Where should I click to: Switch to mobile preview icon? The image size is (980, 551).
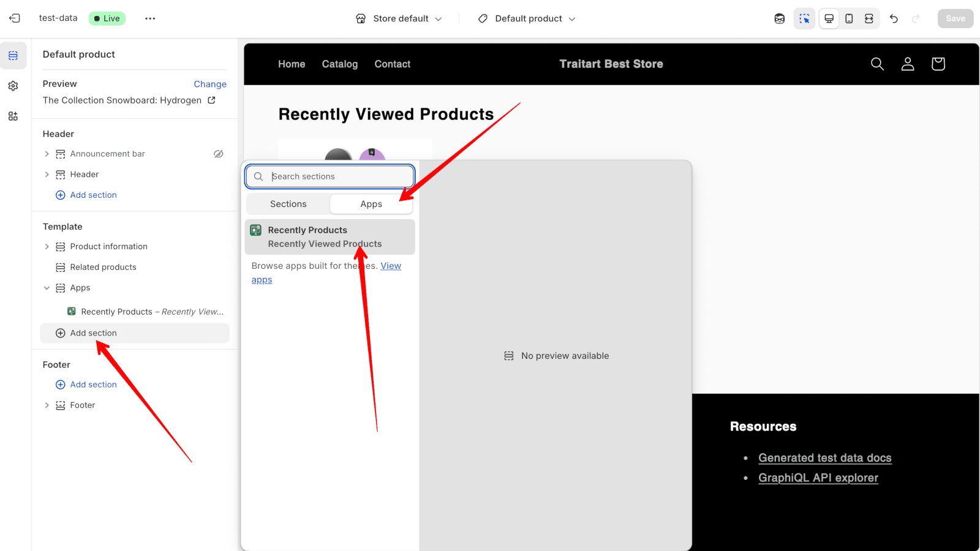tap(849, 18)
